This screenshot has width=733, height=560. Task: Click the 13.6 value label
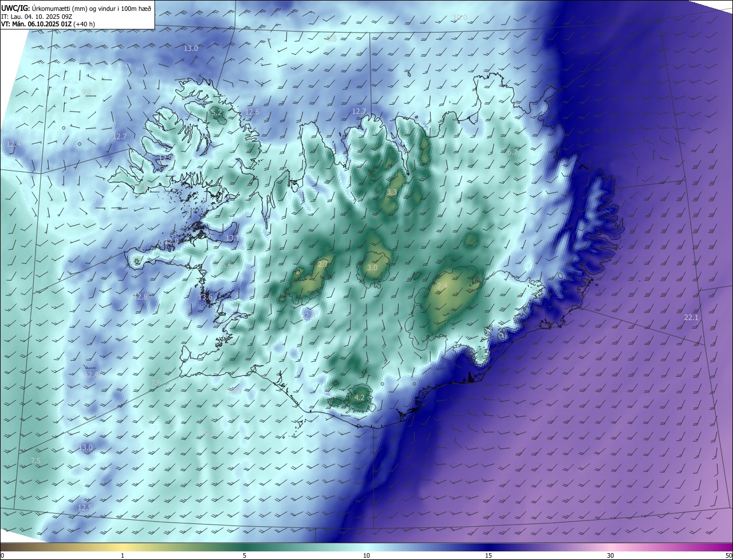point(205,297)
